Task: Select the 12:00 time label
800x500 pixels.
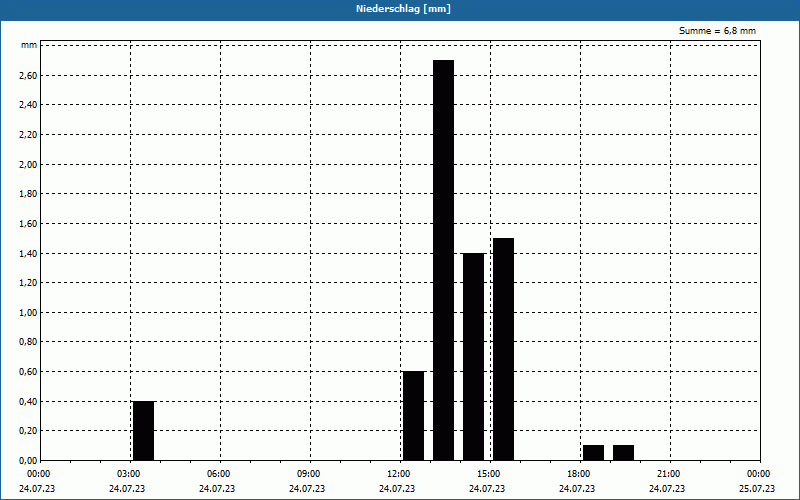Action: (399, 474)
